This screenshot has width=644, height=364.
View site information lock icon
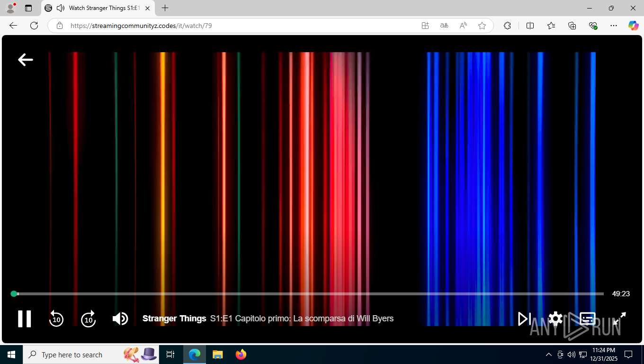(60, 26)
